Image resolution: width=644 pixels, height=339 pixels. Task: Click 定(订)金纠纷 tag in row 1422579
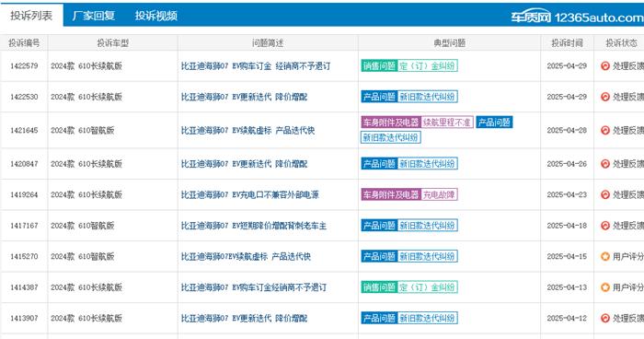pyautogui.click(x=427, y=65)
